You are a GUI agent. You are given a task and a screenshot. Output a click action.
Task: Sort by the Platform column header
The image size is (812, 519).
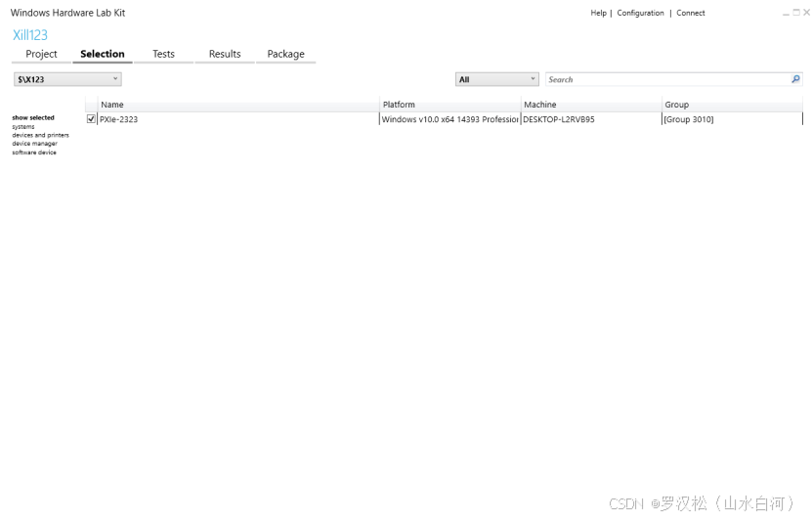tap(450, 105)
